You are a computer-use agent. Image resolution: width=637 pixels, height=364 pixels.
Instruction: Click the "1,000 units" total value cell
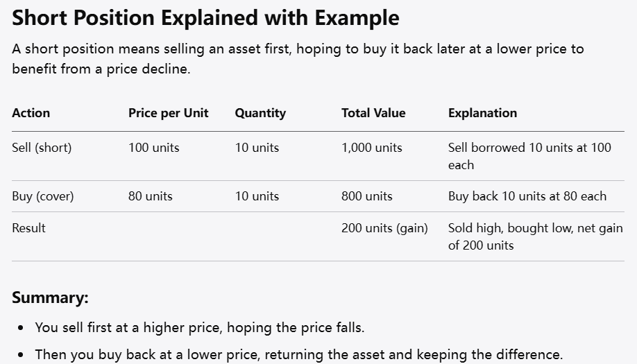coord(371,148)
